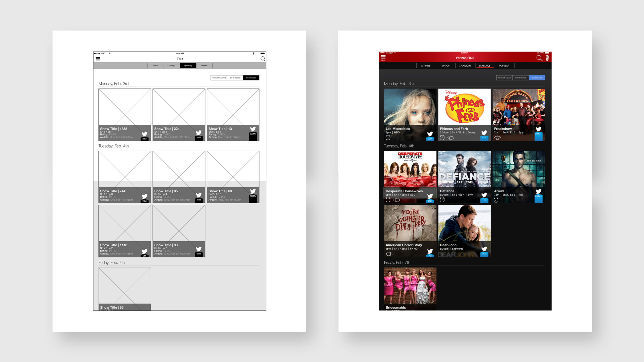Toggle the alarm reminder on Arrow
This screenshot has height=362, width=644.
coord(496,200)
